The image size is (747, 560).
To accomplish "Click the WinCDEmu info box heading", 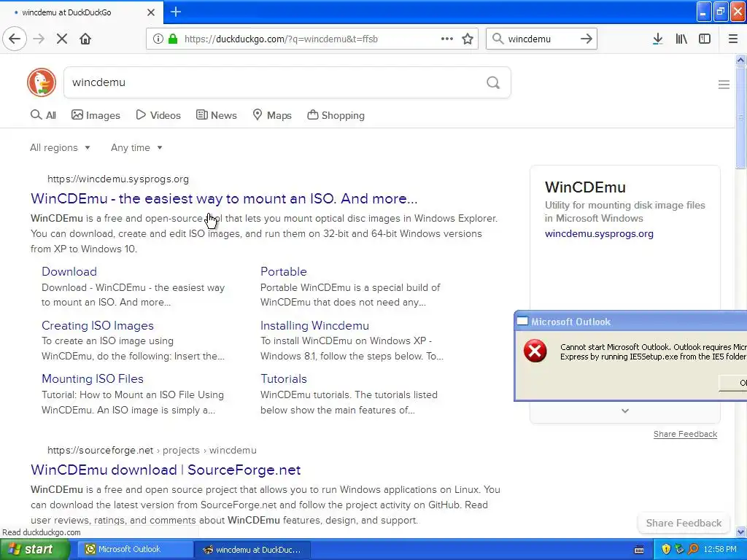I will 585,187.
